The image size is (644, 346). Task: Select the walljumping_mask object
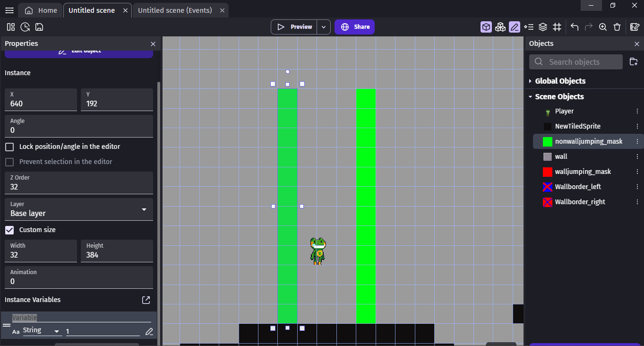[x=583, y=172]
